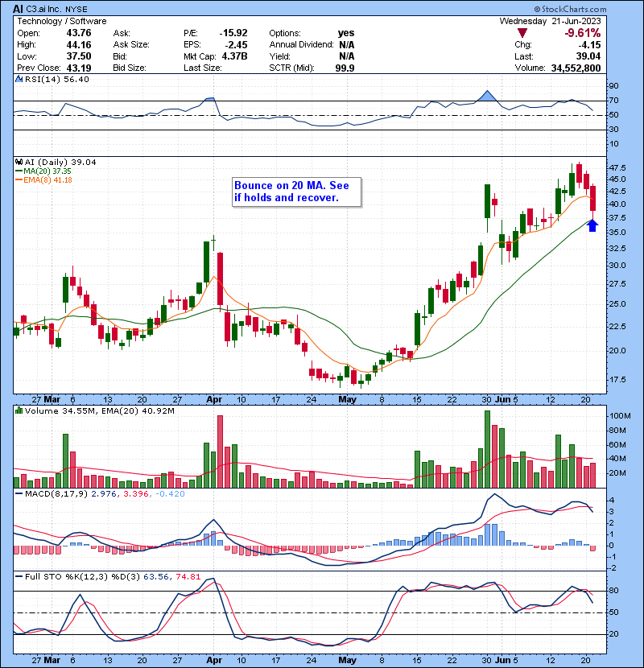The height and width of the screenshot is (668, 644).
Task: Select the Mkt Cap value 4.37B
Action: click(234, 56)
